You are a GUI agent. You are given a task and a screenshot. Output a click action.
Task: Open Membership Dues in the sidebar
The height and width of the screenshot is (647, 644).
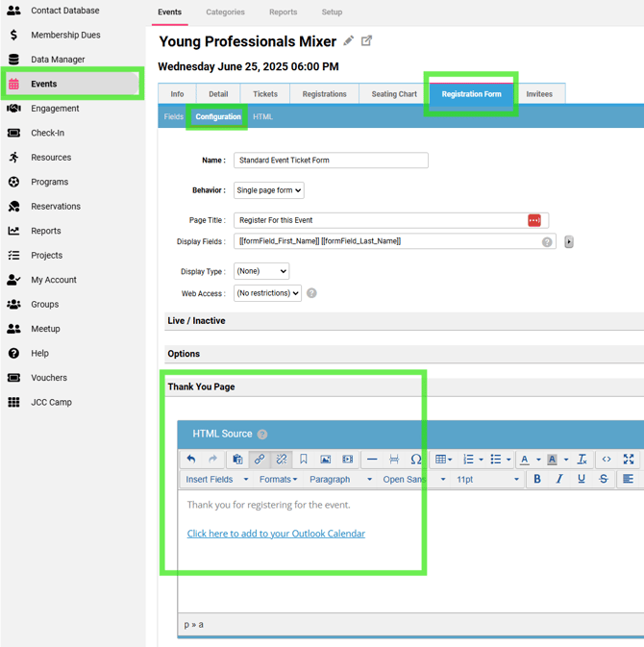pos(65,35)
